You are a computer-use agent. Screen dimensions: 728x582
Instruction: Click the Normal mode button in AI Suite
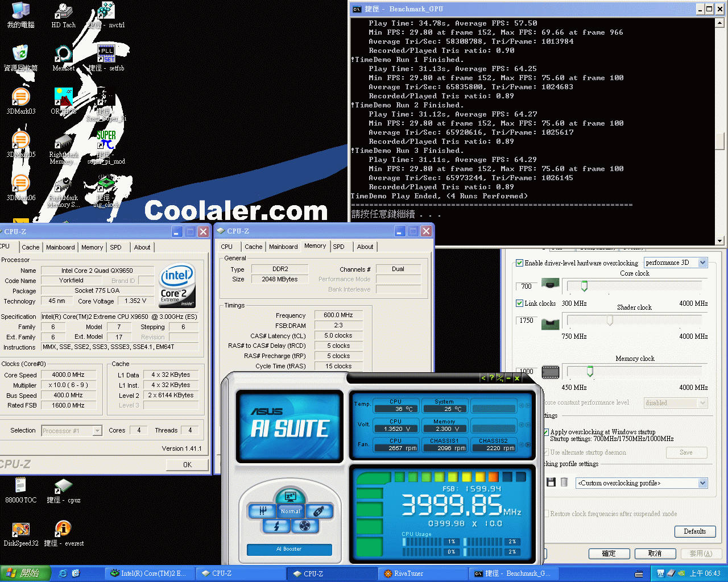290,511
